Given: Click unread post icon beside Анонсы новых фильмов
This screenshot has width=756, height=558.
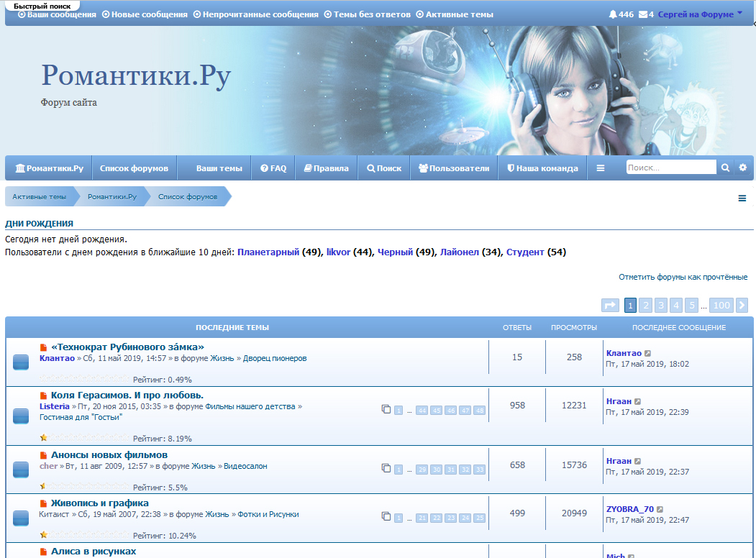Looking at the screenshot, I should tap(43, 455).
